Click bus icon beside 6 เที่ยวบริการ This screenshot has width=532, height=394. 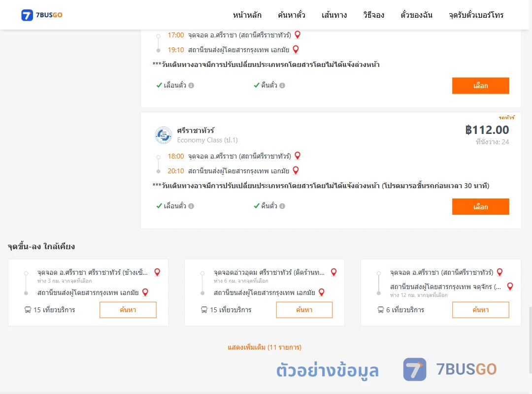(x=381, y=310)
